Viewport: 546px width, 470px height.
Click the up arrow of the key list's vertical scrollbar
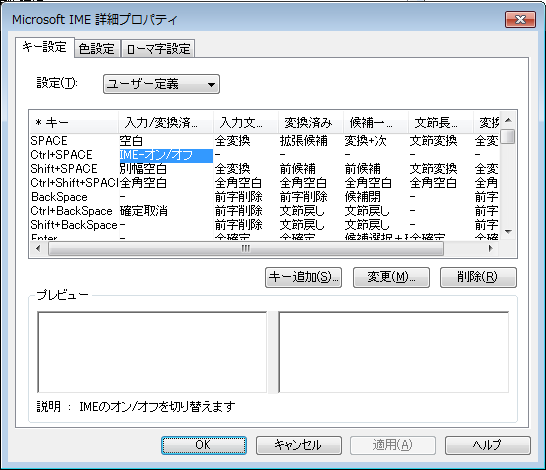click(x=508, y=120)
